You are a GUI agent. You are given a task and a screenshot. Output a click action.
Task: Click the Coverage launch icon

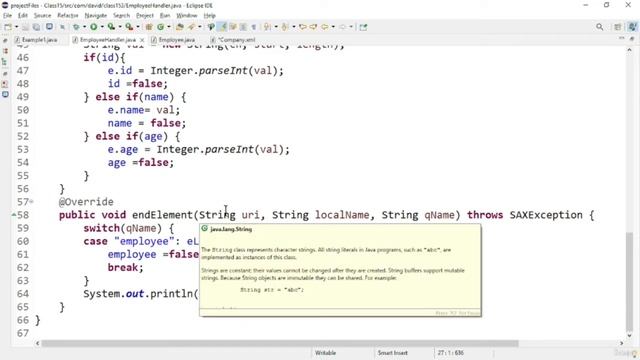[x=111, y=27]
